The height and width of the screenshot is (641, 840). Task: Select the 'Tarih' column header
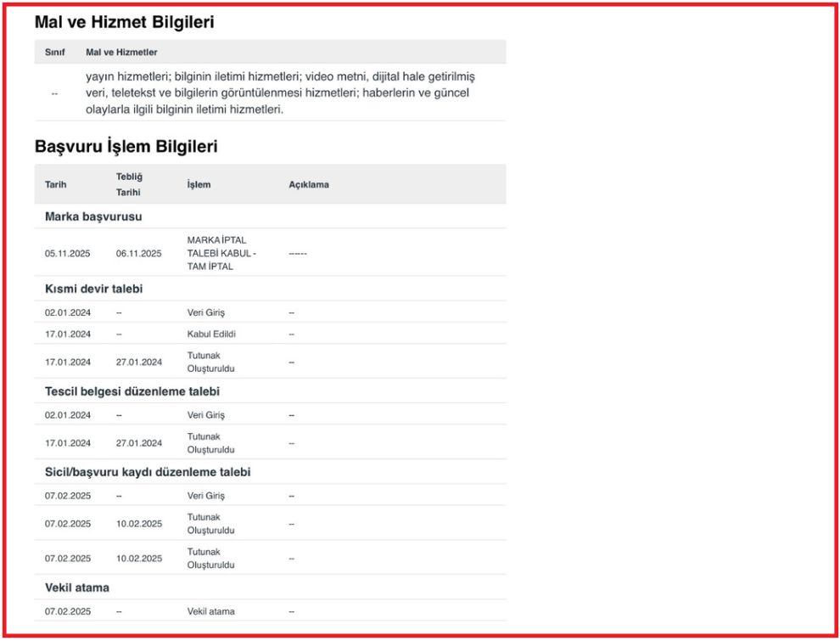tap(55, 184)
